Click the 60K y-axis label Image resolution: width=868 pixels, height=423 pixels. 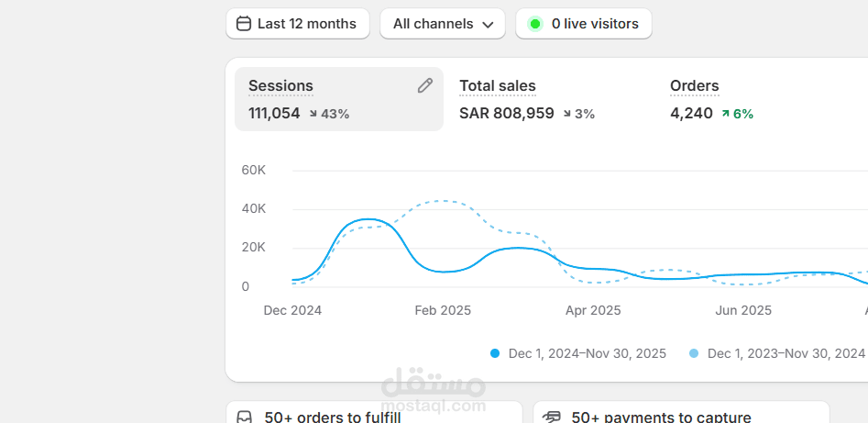click(x=254, y=170)
